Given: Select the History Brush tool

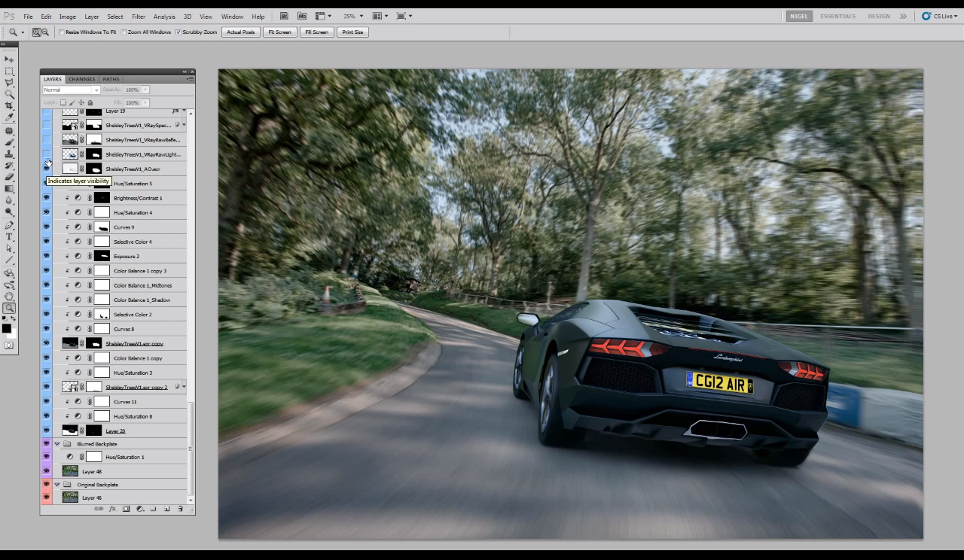Looking at the screenshot, I should [9, 165].
